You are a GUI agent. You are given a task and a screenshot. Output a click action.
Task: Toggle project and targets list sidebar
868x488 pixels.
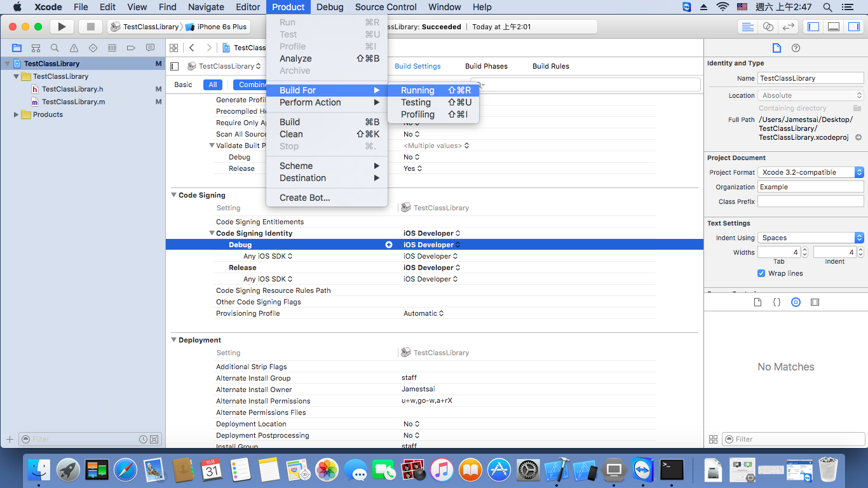point(175,66)
